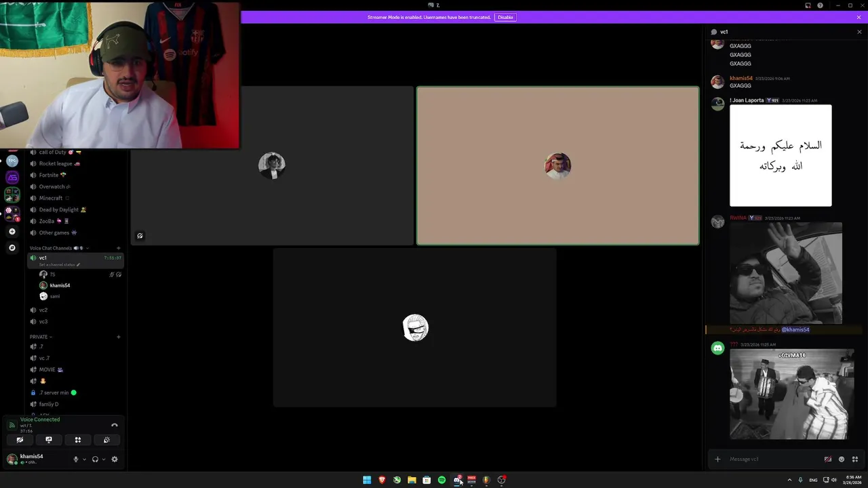
Task: Open the Arabic greeting image attachment
Action: coord(781,155)
